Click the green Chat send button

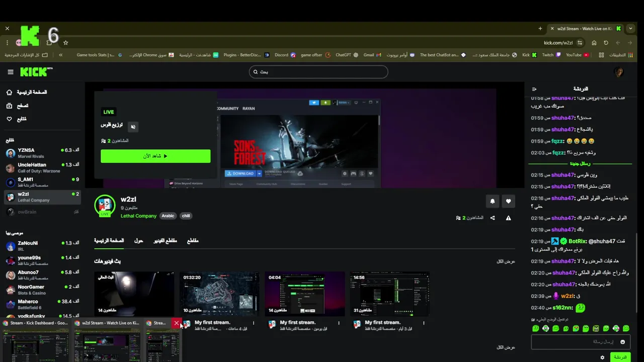[x=620, y=357]
